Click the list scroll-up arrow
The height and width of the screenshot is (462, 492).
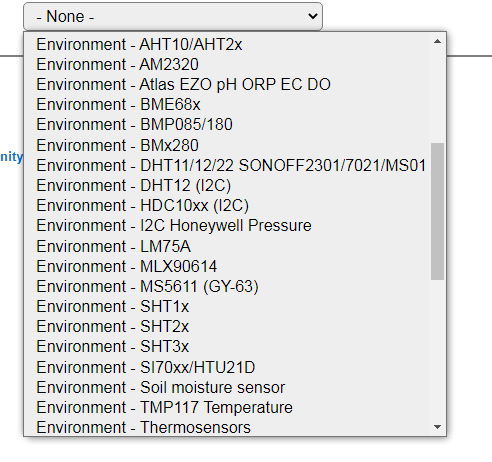(437, 41)
